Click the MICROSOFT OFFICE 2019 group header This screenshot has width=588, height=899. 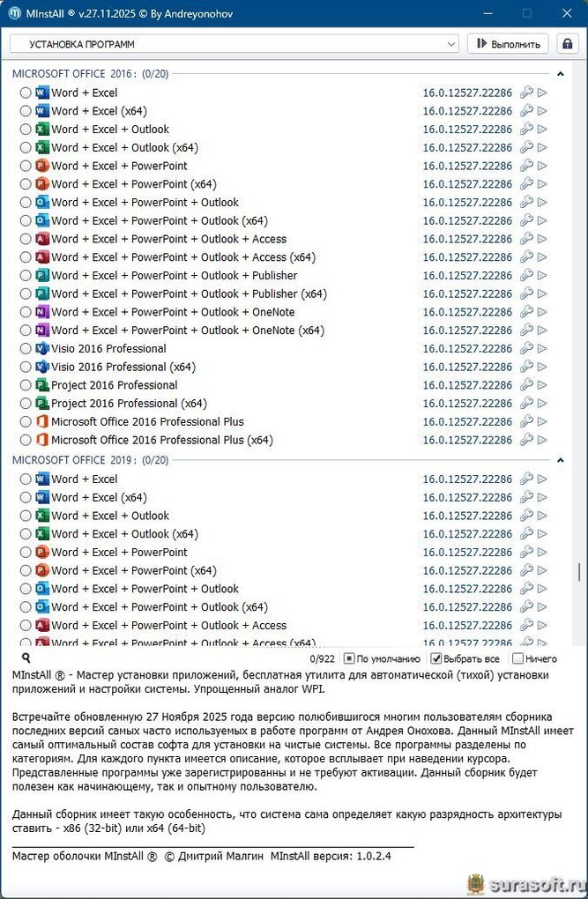(91, 460)
